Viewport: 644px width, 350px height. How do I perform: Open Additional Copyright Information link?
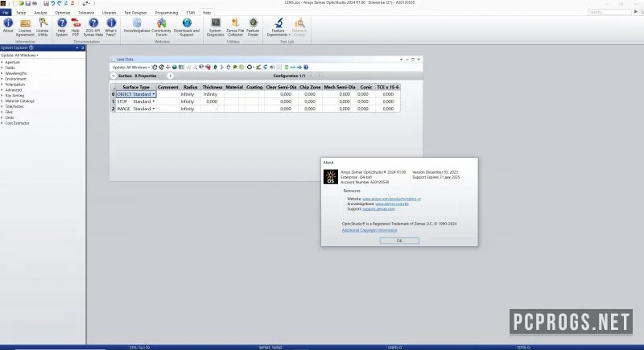(x=369, y=230)
